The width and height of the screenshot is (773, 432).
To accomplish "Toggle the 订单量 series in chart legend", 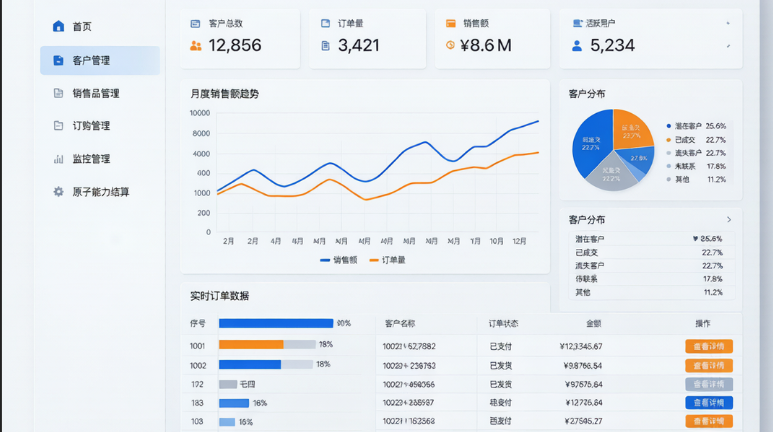I will click(x=387, y=260).
